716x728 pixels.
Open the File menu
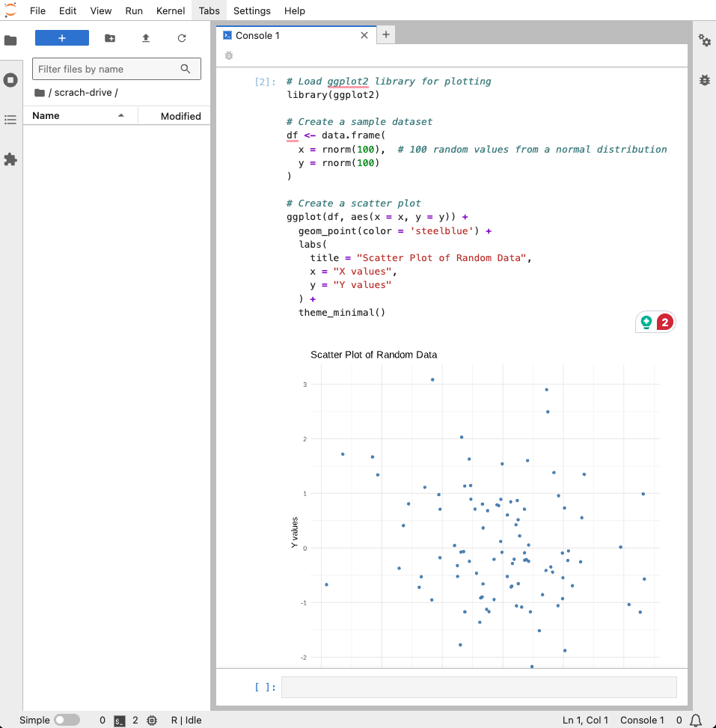37,10
